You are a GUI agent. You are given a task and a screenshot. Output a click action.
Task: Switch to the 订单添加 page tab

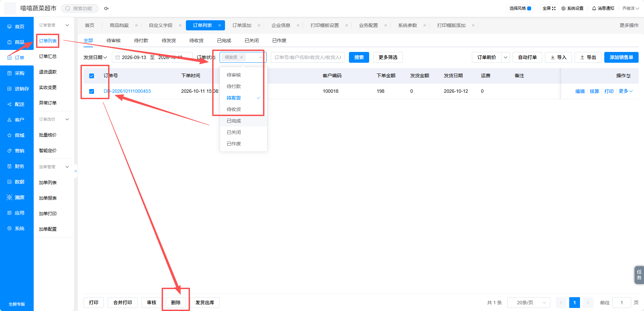[x=242, y=25]
